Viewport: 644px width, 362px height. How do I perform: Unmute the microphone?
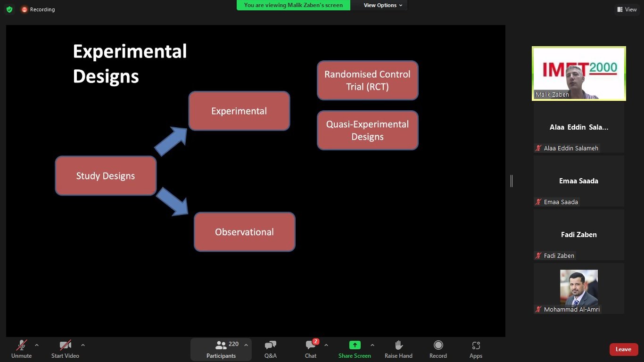pyautogui.click(x=22, y=349)
